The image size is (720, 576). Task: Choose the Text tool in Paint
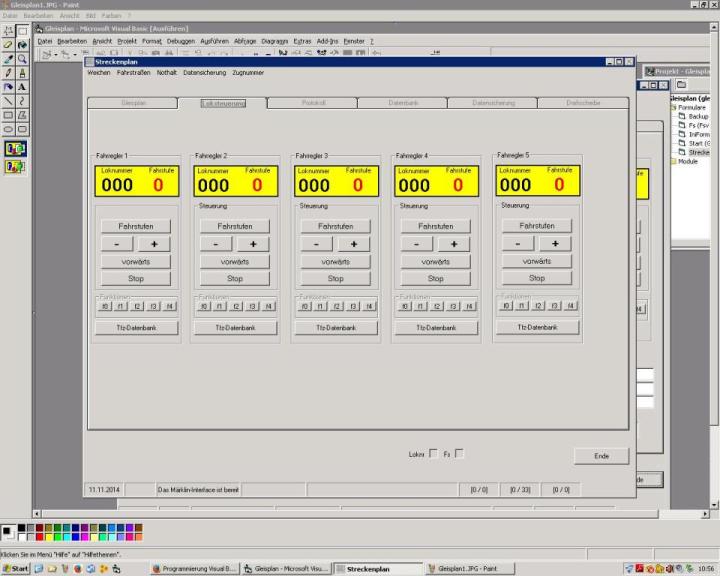[x=22, y=87]
